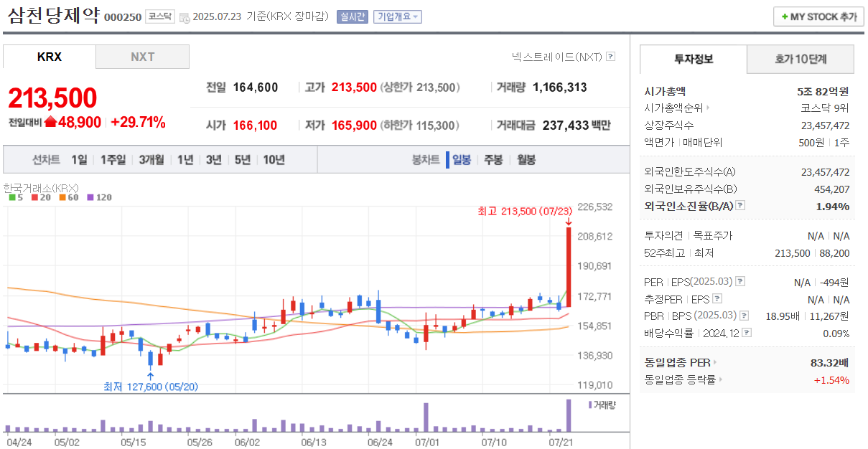Click the NXT help question-mark icon
868x449 pixels.
[x=610, y=56]
